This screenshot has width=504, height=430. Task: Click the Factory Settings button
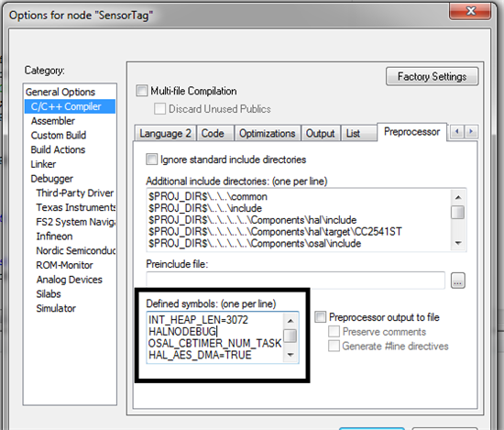pyautogui.click(x=432, y=76)
